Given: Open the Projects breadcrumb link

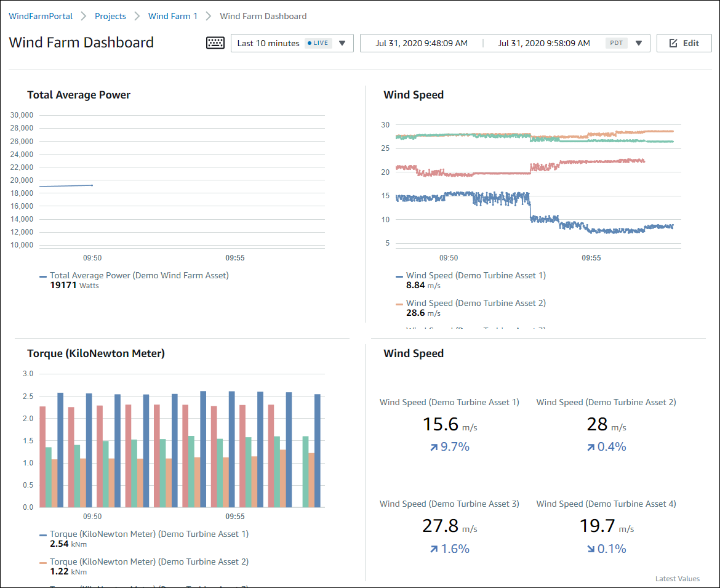Looking at the screenshot, I should (x=110, y=16).
